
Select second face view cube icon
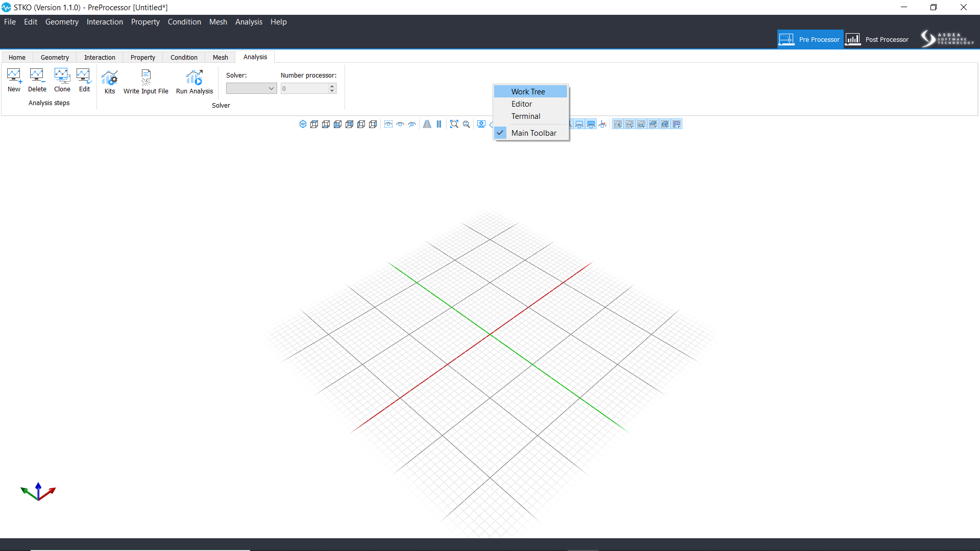tap(326, 124)
